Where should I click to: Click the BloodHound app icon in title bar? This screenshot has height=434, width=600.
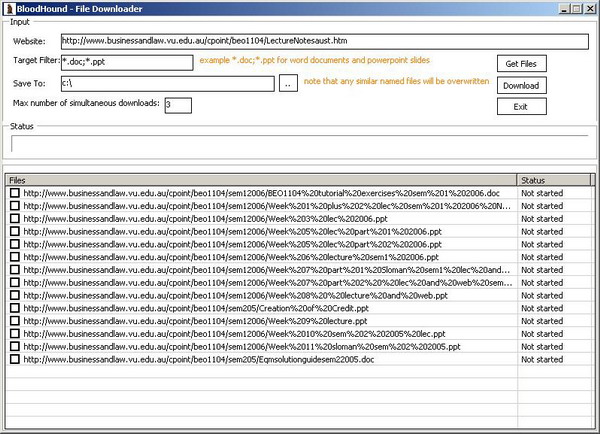coord(9,9)
